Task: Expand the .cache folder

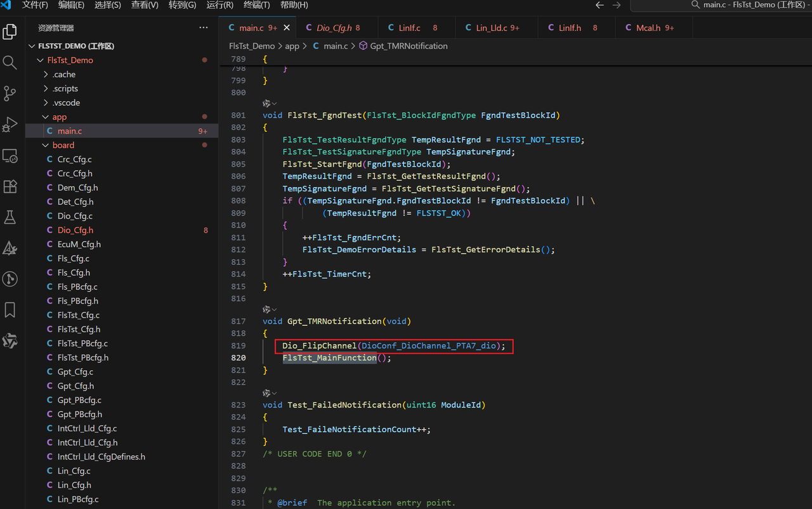Action: (x=63, y=74)
